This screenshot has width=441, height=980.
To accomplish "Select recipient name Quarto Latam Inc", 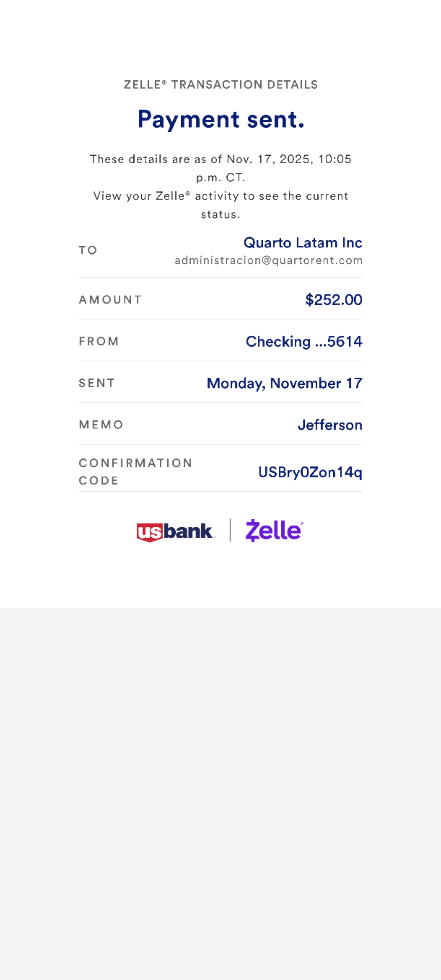I will point(303,243).
